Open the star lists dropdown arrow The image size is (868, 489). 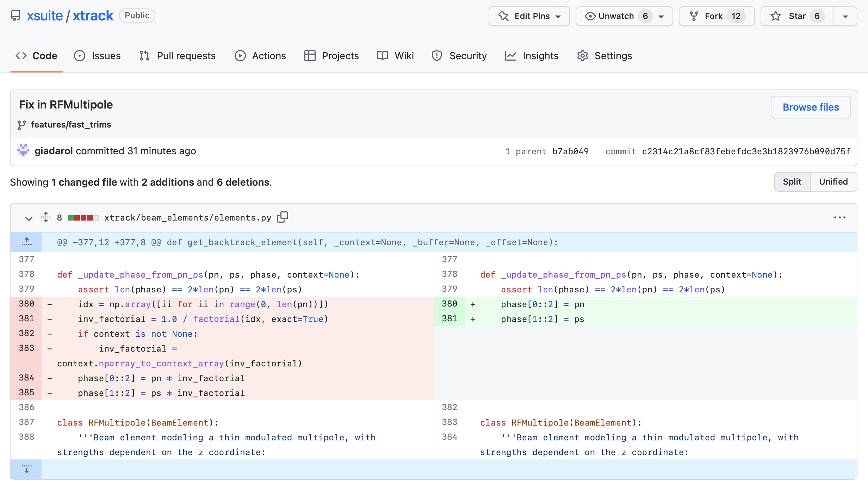pos(845,16)
